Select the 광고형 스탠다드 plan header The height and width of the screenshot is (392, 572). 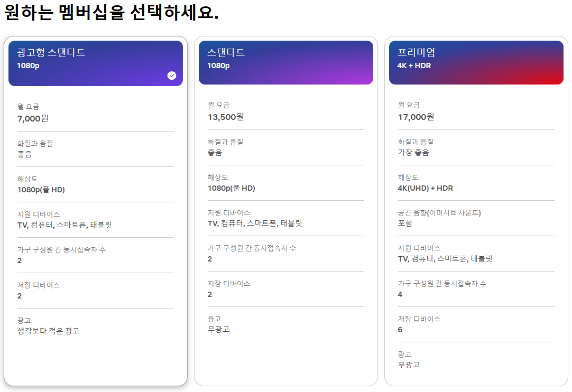coord(96,63)
